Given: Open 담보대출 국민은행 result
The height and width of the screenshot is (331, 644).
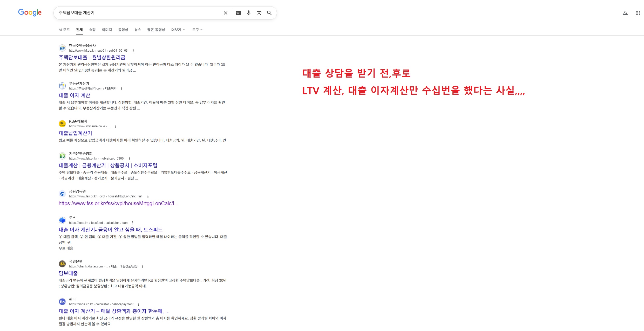Looking at the screenshot, I should 68,273.
